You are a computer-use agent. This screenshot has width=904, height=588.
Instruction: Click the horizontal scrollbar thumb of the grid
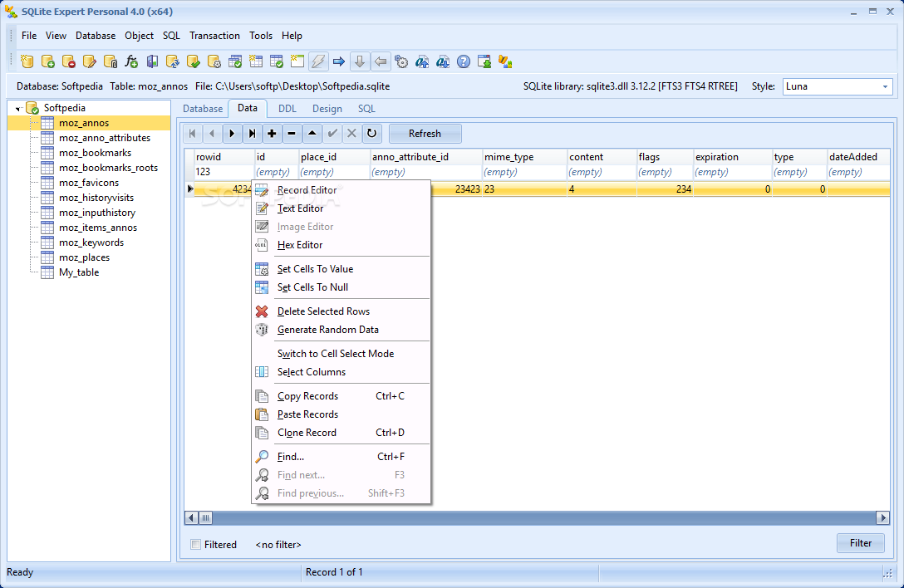[206, 517]
